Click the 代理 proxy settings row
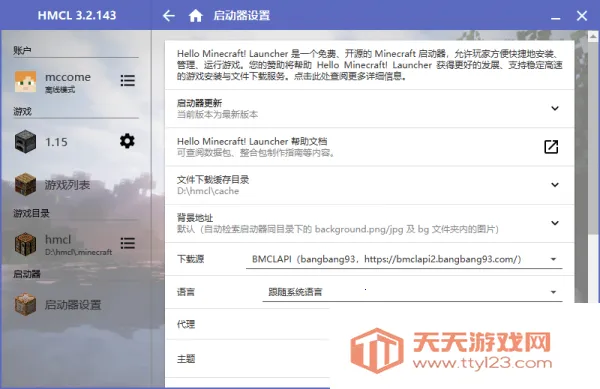 (247, 324)
